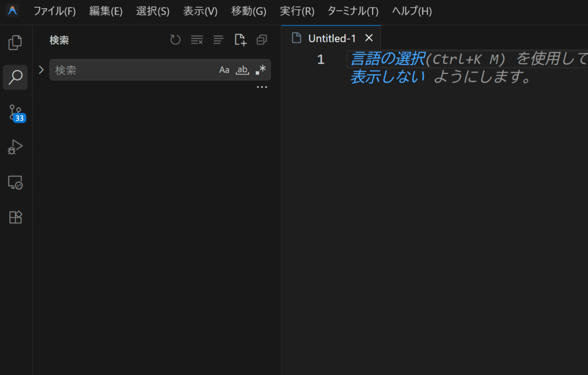
Task: Refresh search results
Action: tap(175, 40)
